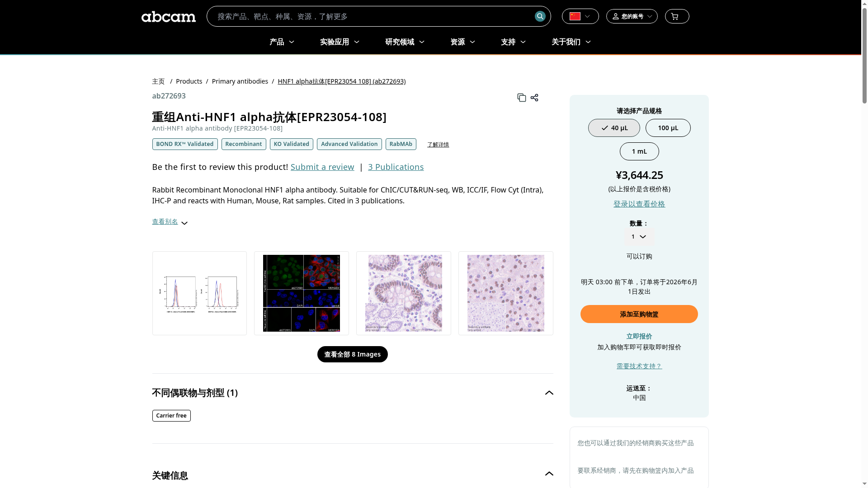
Task: Open the shopping cart icon
Action: (677, 16)
